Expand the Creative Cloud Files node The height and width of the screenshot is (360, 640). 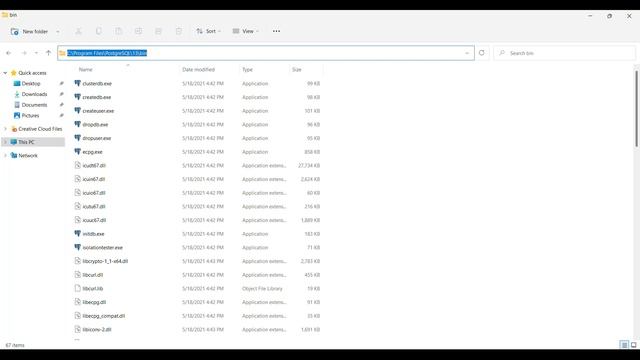tap(5, 129)
